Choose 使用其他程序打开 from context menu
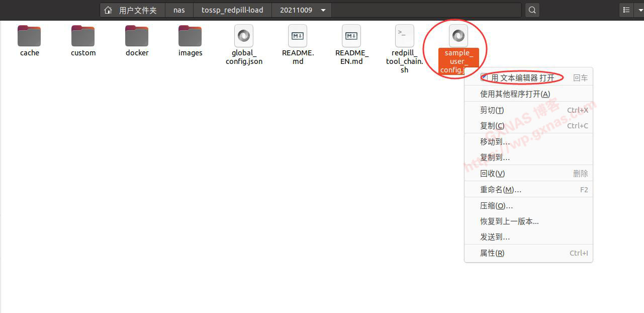 coord(515,94)
